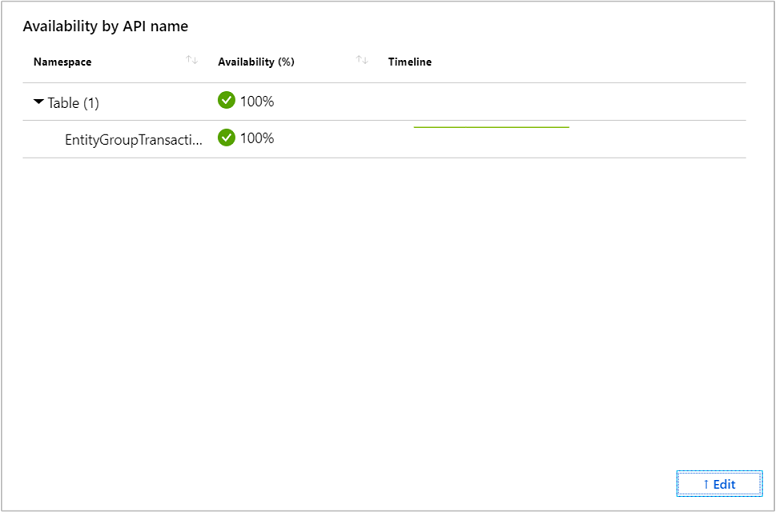Click the 100% value in Table row

(257, 102)
